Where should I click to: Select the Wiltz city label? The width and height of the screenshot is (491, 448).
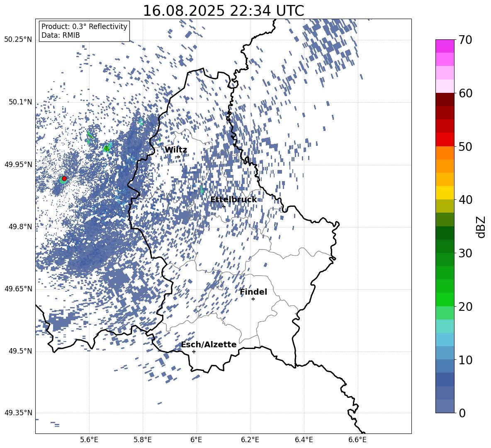pos(176,150)
